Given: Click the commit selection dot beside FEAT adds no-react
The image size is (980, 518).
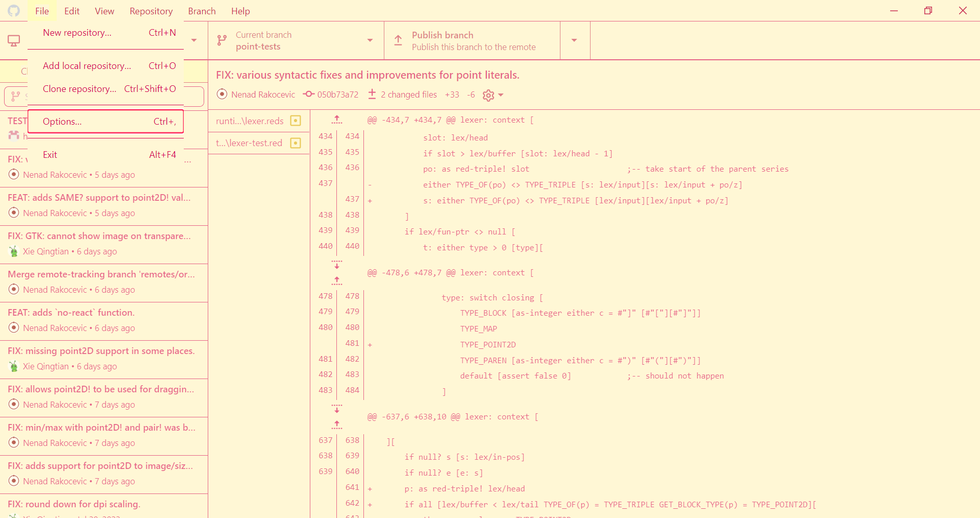Looking at the screenshot, I should (x=14, y=327).
